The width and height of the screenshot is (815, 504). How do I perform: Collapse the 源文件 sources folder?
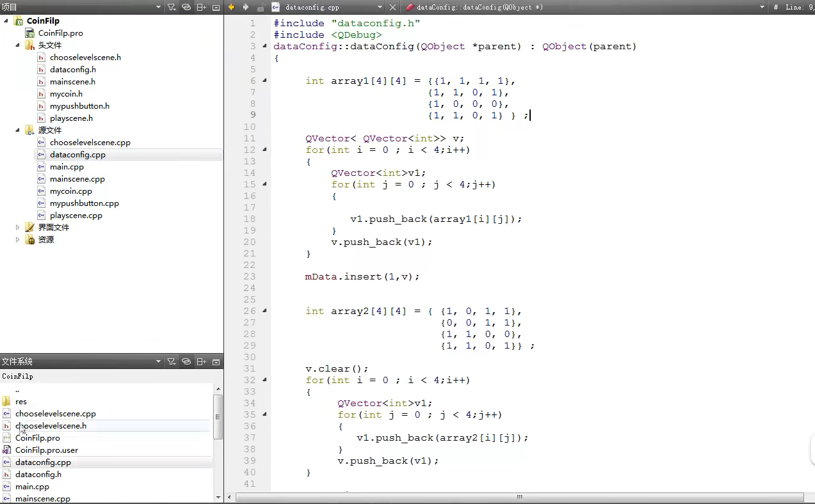tap(18, 130)
